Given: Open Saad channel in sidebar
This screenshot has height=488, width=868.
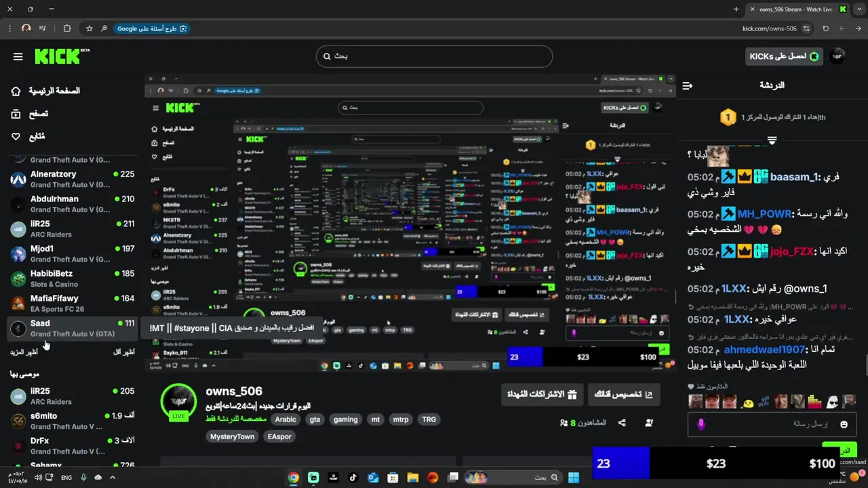Looking at the screenshot, I should pyautogui.click(x=73, y=328).
